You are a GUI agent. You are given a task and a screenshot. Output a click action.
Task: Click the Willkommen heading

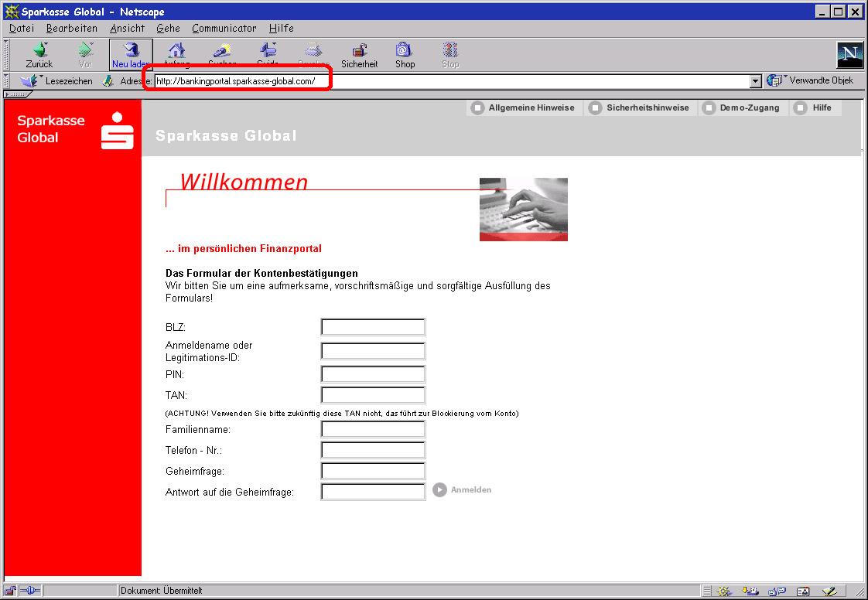coord(244,182)
